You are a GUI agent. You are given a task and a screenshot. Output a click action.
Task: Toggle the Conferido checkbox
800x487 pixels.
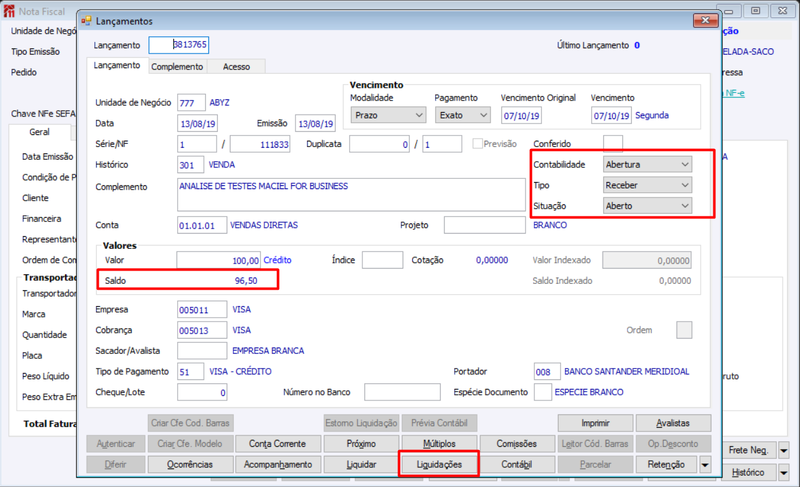[613, 144]
